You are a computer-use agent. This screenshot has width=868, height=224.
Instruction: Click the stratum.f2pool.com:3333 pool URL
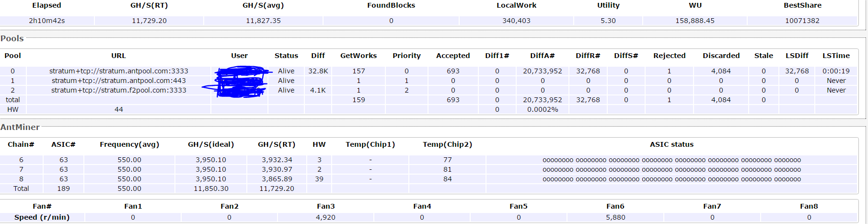[x=118, y=90]
